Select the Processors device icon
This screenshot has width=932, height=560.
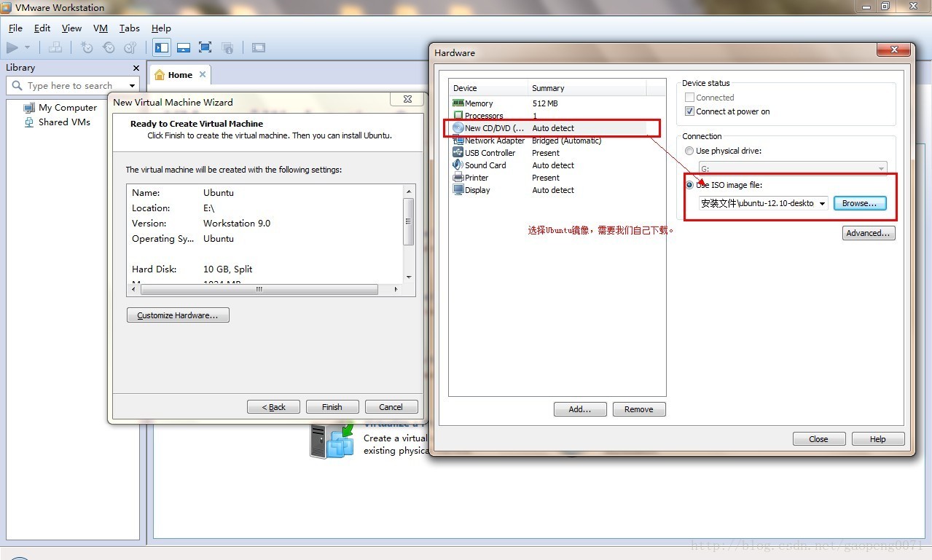click(x=458, y=116)
